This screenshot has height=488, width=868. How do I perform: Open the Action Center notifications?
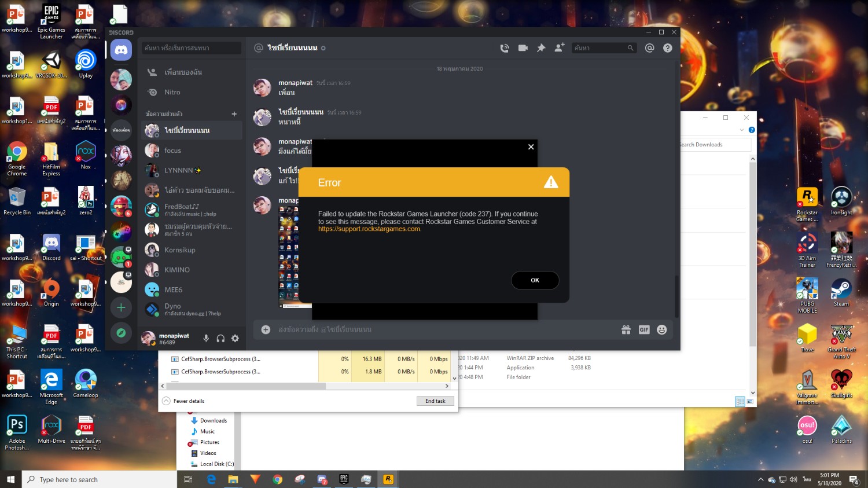(854, 479)
